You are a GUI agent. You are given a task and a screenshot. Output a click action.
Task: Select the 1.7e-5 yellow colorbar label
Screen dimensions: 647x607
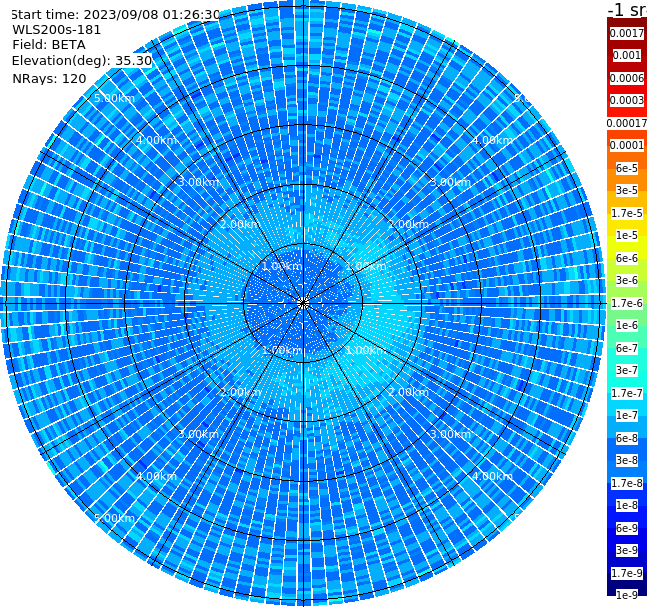click(627, 213)
